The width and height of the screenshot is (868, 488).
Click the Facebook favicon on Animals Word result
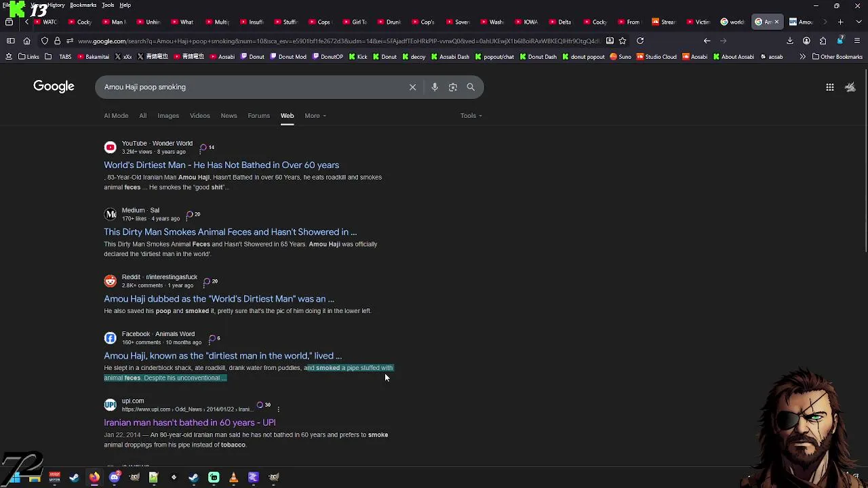pos(110,338)
